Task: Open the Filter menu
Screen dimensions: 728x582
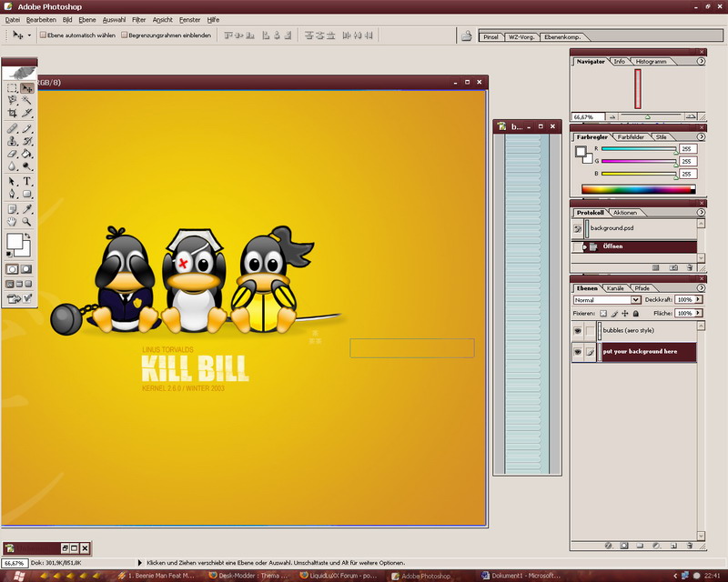Action: pyautogui.click(x=138, y=20)
